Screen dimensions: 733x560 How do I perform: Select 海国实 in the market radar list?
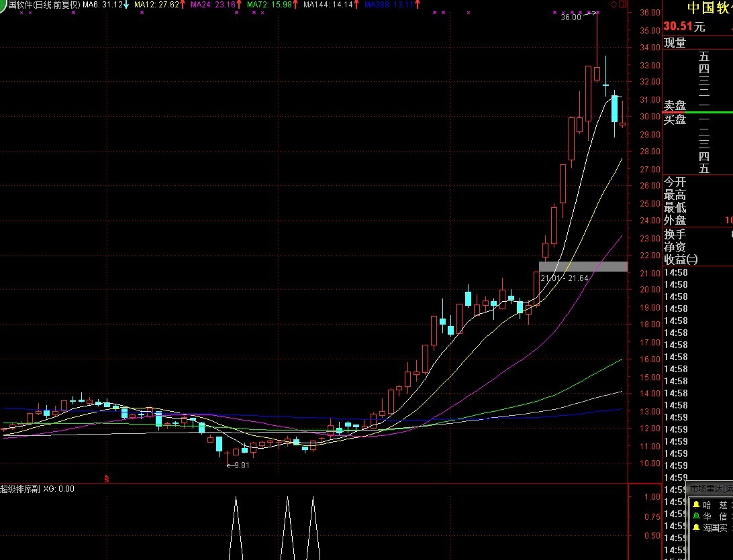[716, 528]
